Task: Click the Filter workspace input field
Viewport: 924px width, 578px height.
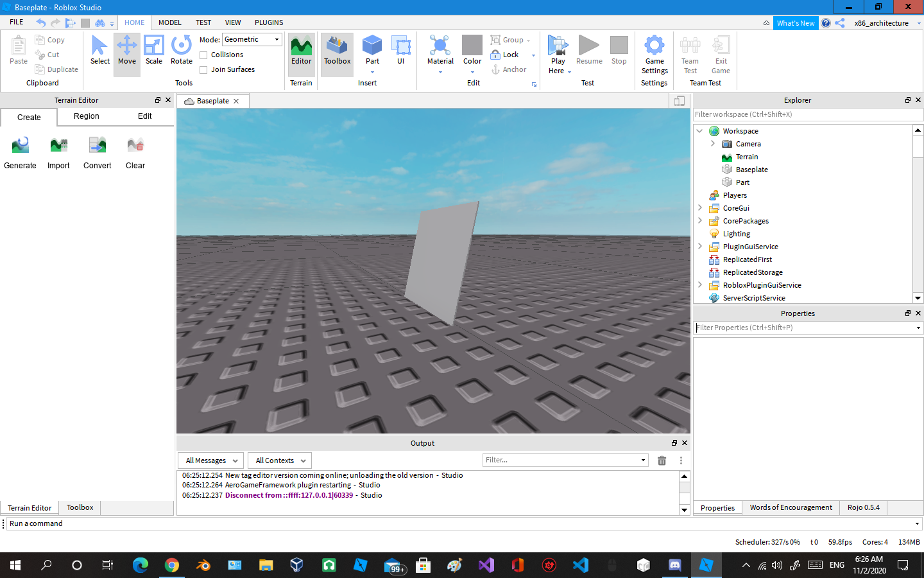Action: pos(808,114)
